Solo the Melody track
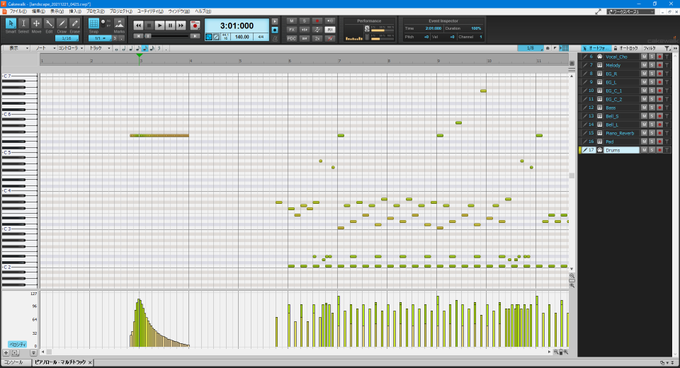The height and width of the screenshot is (368, 680). point(652,65)
